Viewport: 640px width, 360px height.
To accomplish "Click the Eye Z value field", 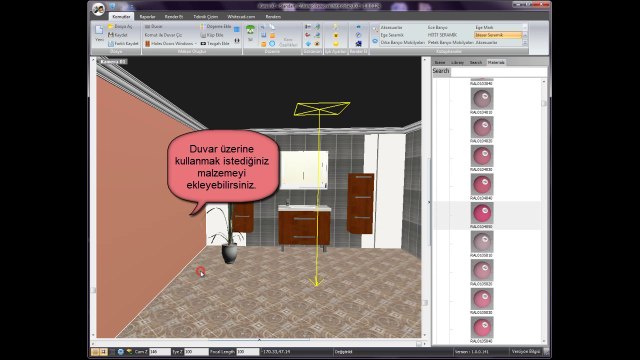I will 196,351.
